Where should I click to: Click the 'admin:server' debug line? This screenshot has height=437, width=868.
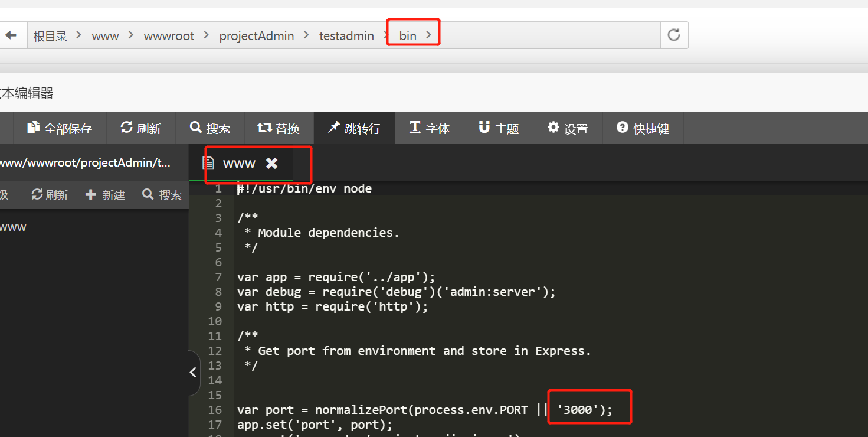click(397, 292)
